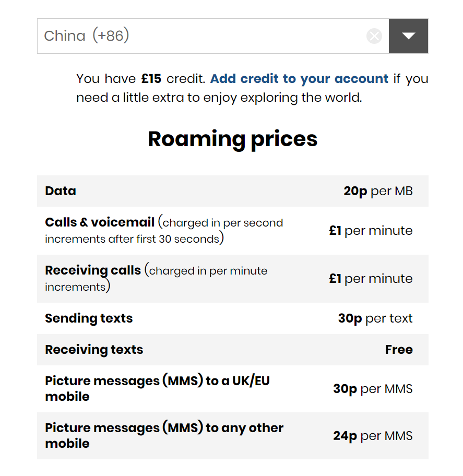Viewport: 463px width, 476px height.
Task: Click the 30p per MMS price
Action: (373, 389)
